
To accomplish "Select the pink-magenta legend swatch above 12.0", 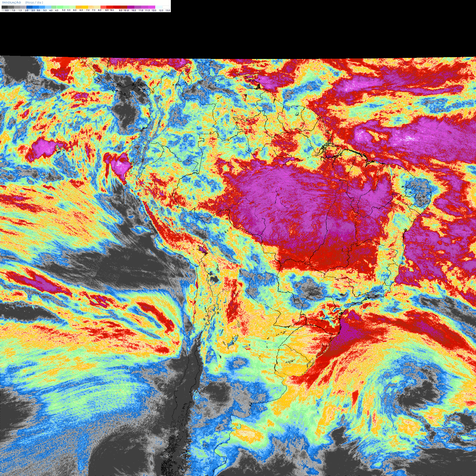I will pyautogui.click(x=152, y=7).
